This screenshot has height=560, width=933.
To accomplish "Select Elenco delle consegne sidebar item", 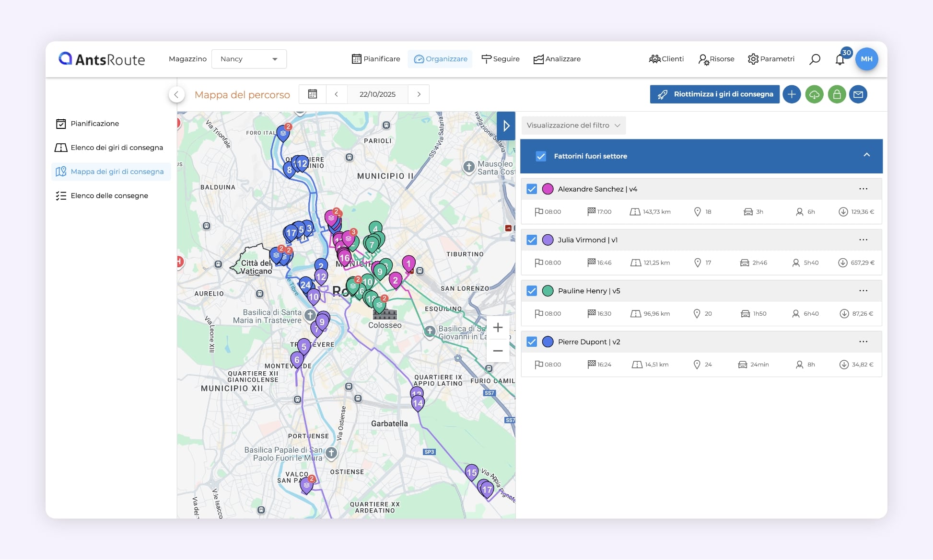I will (x=109, y=195).
